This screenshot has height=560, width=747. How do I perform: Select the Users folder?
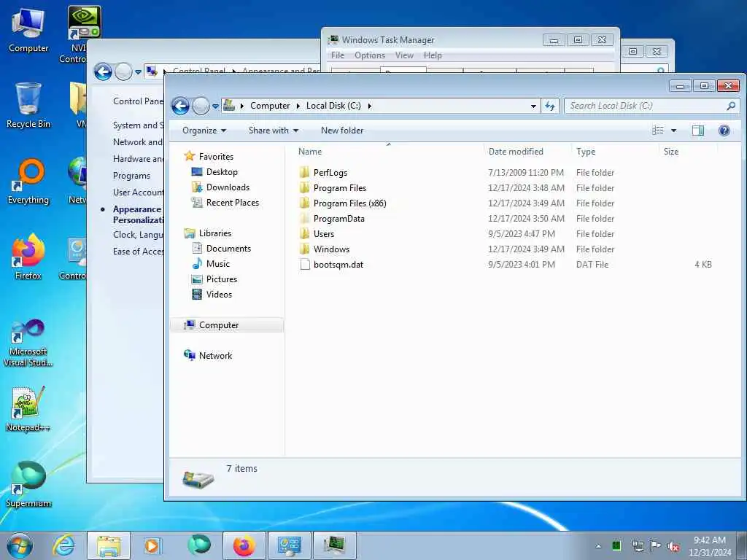pos(323,234)
